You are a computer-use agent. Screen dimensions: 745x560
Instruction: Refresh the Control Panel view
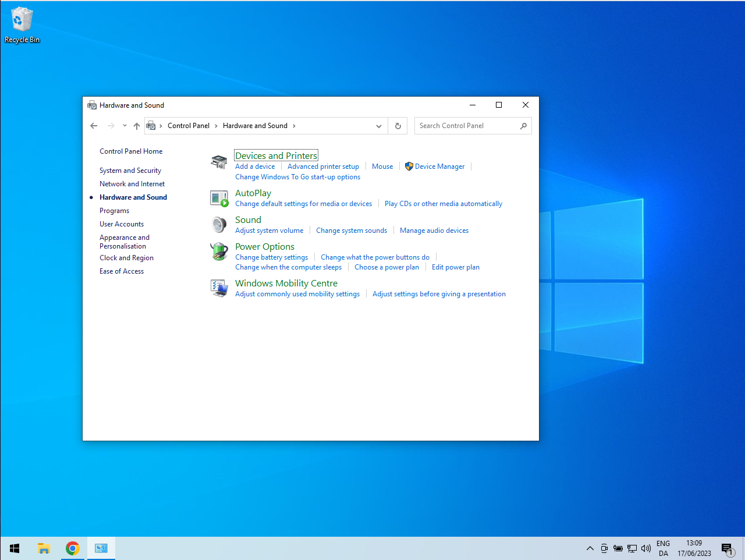tap(398, 126)
